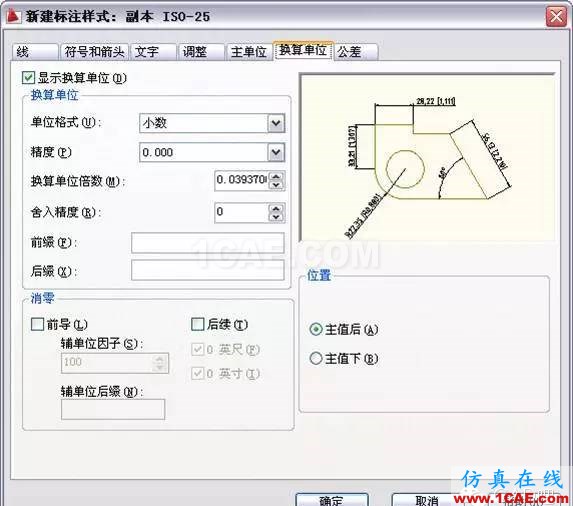Increase 换算单位倍数 with up arrow
The image size is (573, 506).
[x=277, y=177]
